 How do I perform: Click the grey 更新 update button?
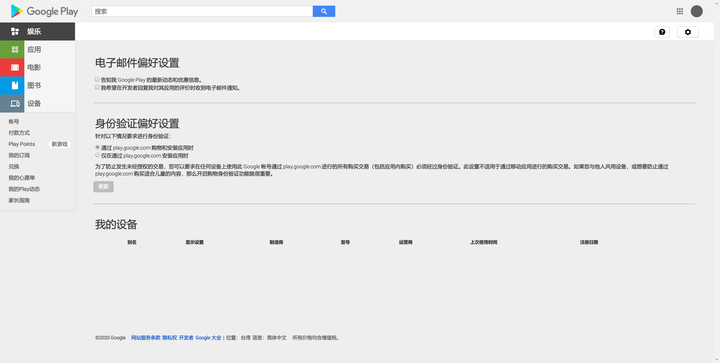103,187
